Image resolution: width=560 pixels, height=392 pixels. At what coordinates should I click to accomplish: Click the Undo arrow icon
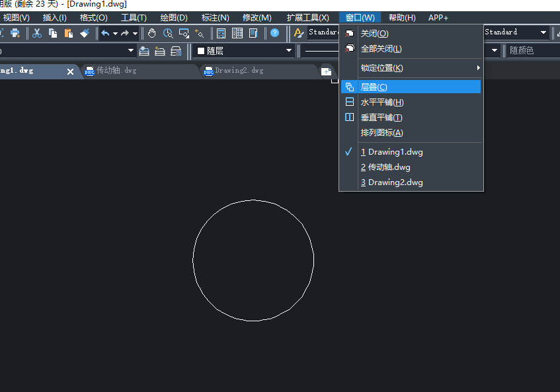[x=105, y=33]
